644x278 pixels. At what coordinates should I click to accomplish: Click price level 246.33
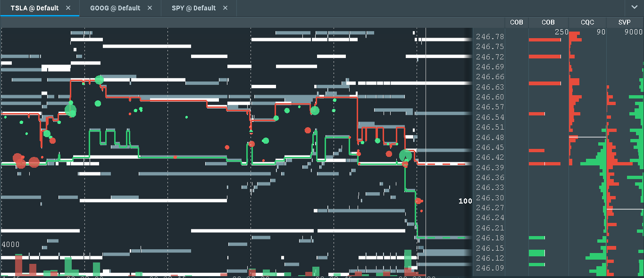[x=490, y=188]
